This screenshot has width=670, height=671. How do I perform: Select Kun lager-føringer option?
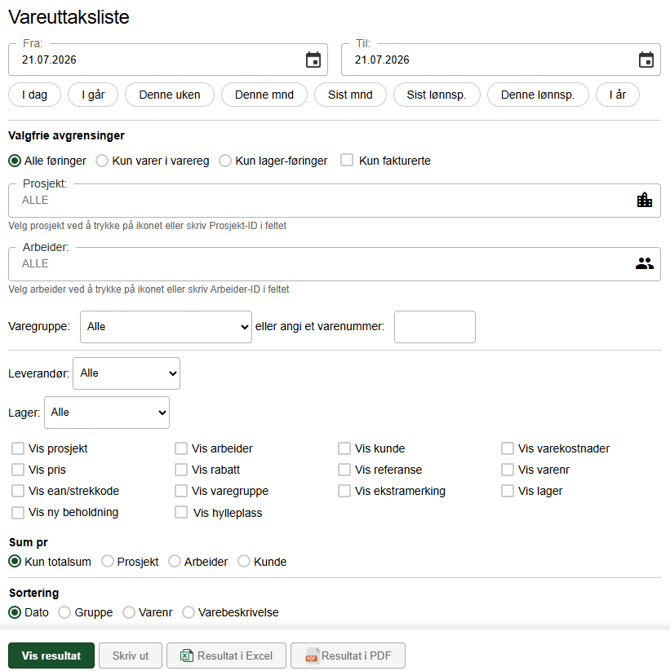225,161
